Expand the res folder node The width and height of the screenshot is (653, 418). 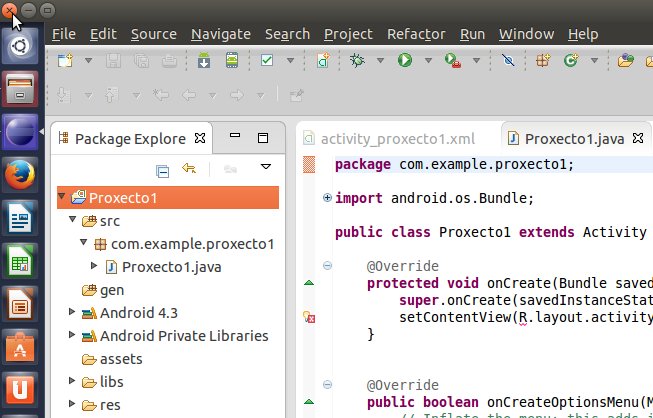pyautogui.click(x=72, y=403)
